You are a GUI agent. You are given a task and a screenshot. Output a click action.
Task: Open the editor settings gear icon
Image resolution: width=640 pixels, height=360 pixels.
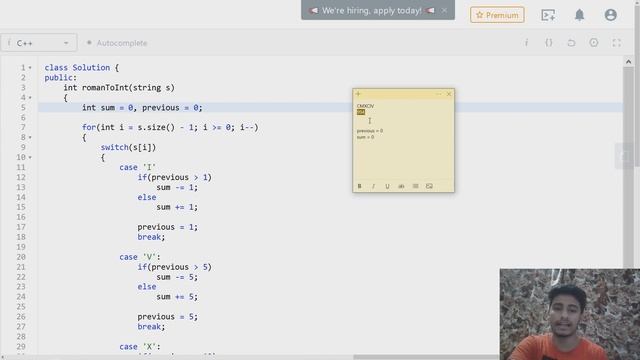[x=593, y=42]
